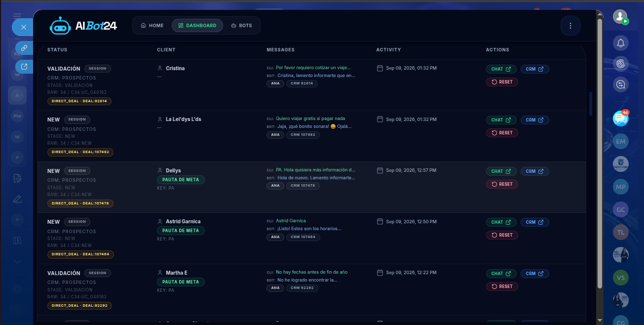This screenshot has height=325, width=644.
Task: Click the blue link chain icon
Action: click(x=24, y=48)
